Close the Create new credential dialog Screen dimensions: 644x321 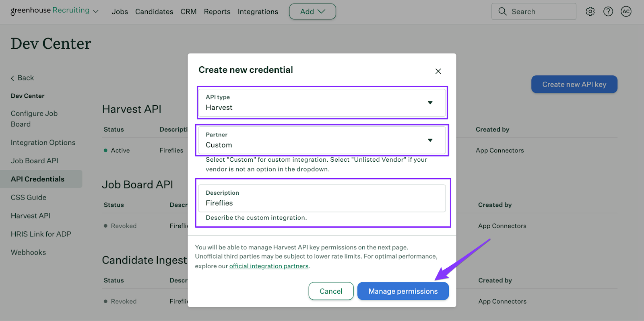point(438,71)
